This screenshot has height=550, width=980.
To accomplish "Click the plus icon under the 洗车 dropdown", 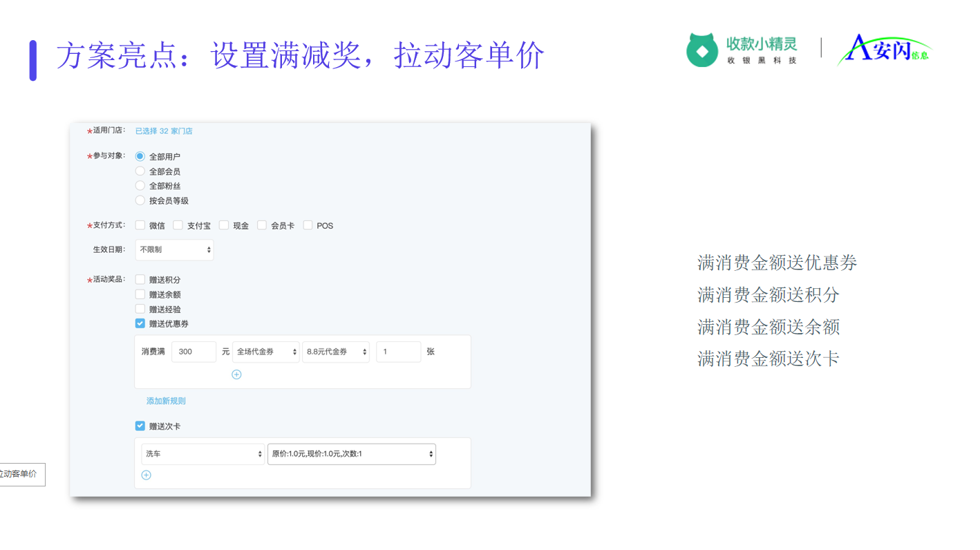I will (146, 475).
